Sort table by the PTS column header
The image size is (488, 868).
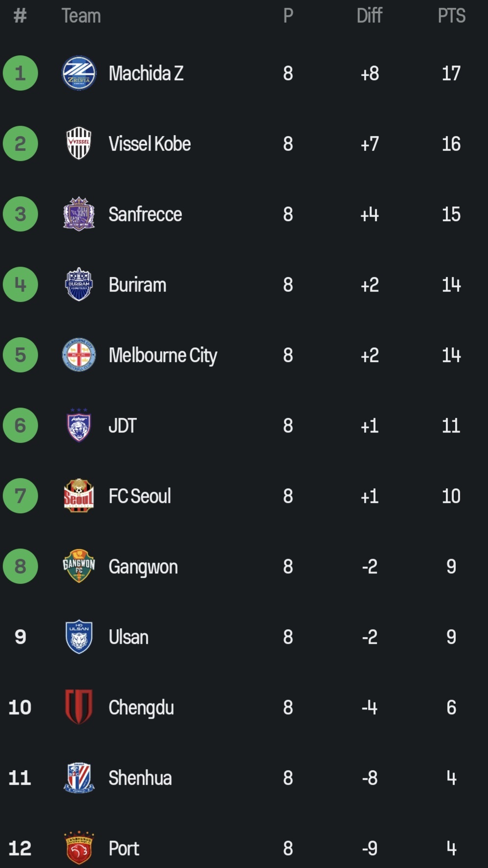click(x=451, y=16)
